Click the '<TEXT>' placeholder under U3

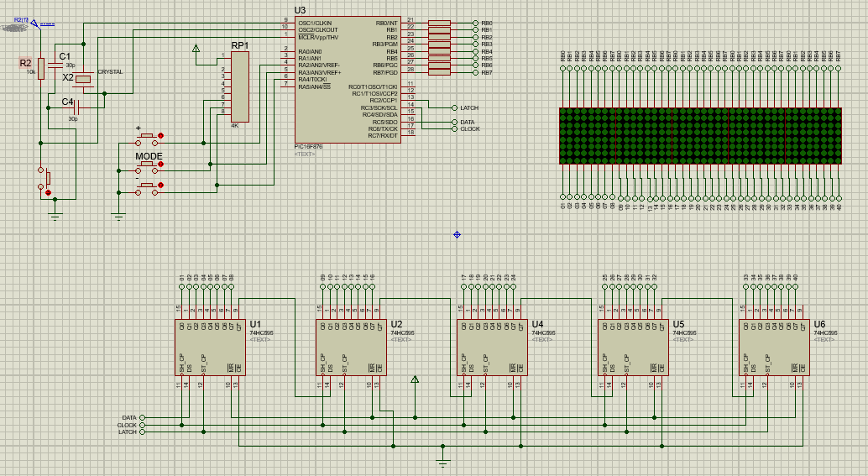click(x=305, y=154)
